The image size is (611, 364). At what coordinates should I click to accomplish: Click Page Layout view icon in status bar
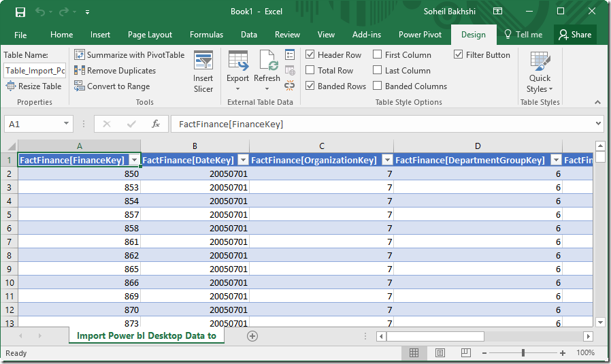tap(440, 352)
